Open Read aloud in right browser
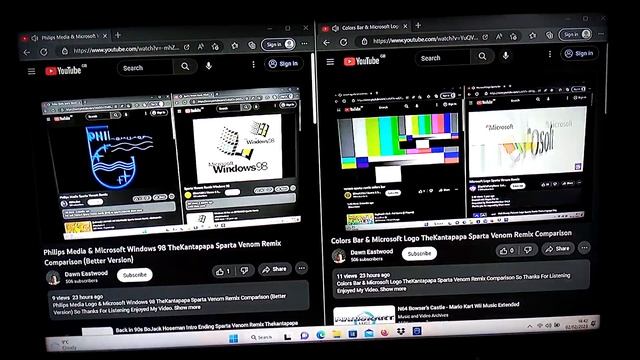This screenshot has height=360, width=640. click(499, 37)
